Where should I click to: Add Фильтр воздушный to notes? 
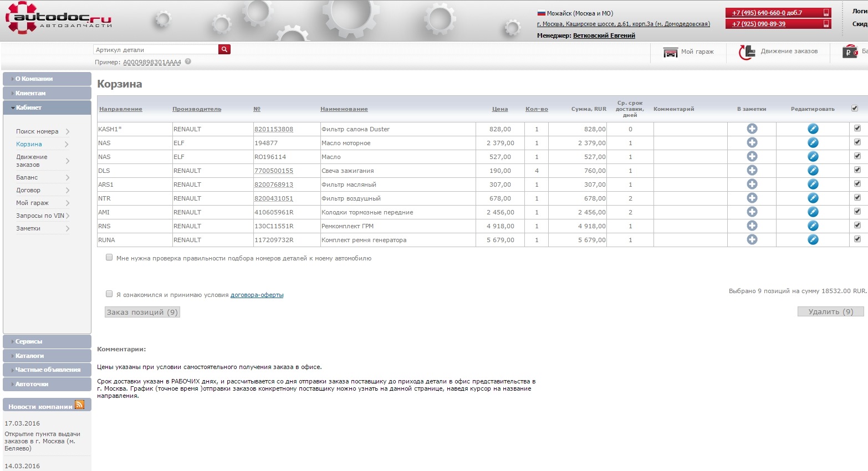(752, 198)
